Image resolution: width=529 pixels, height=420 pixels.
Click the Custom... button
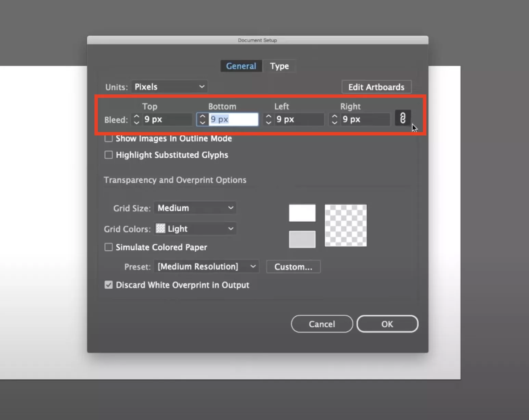pyautogui.click(x=293, y=267)
